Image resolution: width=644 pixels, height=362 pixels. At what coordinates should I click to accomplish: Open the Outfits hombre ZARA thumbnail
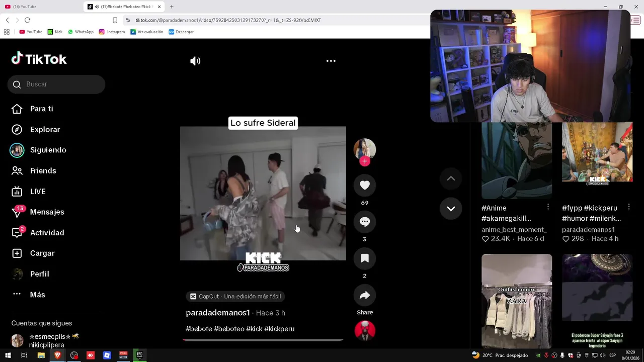[x=517, y=301]
